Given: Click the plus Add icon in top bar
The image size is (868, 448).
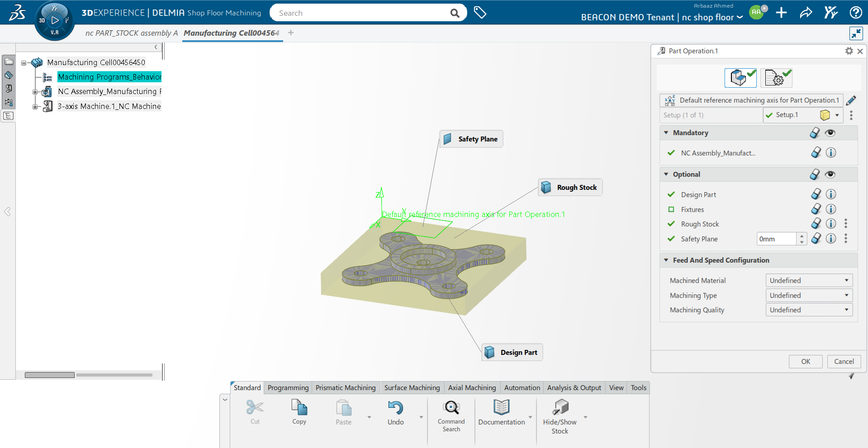Looking at the screenshot, I should [781, 13].
